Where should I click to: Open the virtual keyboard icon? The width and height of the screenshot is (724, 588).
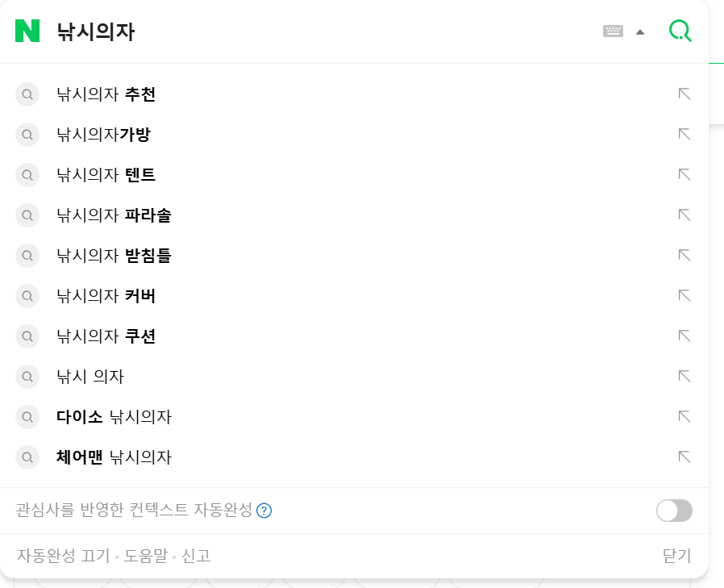point(613,31)
